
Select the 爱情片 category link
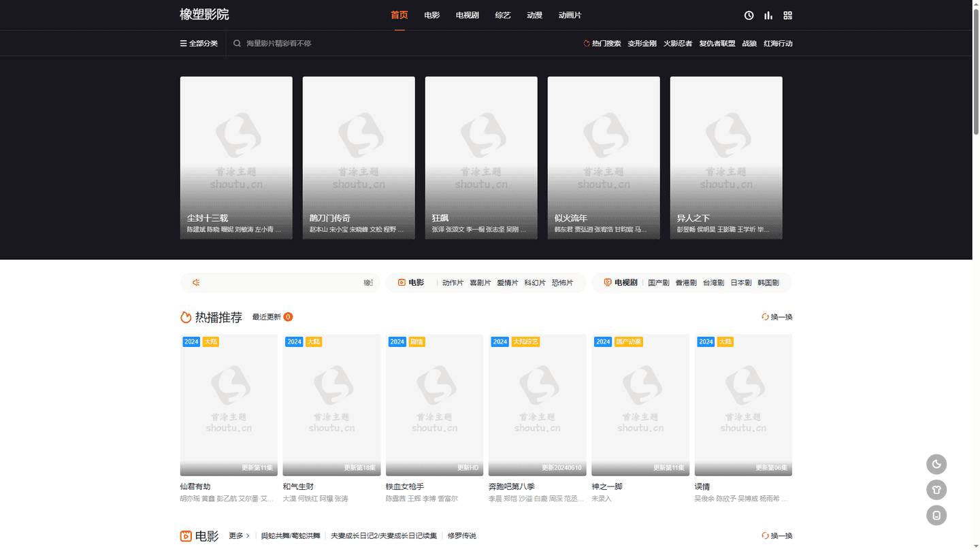[507, 282]
